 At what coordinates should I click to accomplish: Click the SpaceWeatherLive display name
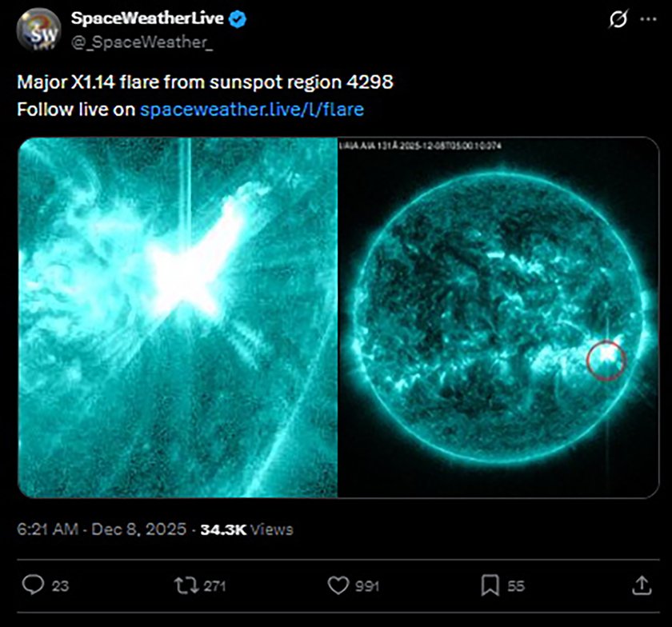(146, 18)
